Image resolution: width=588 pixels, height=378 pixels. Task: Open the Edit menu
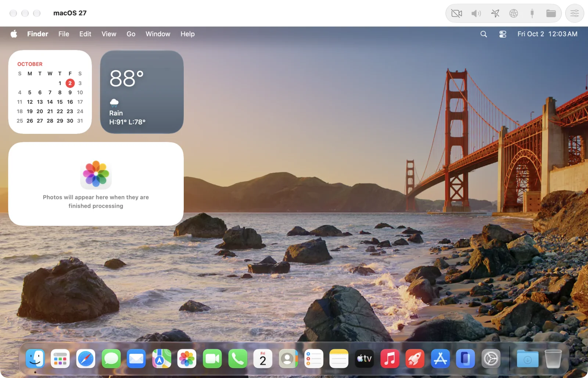pyautogui.click(x=85, y=34)
